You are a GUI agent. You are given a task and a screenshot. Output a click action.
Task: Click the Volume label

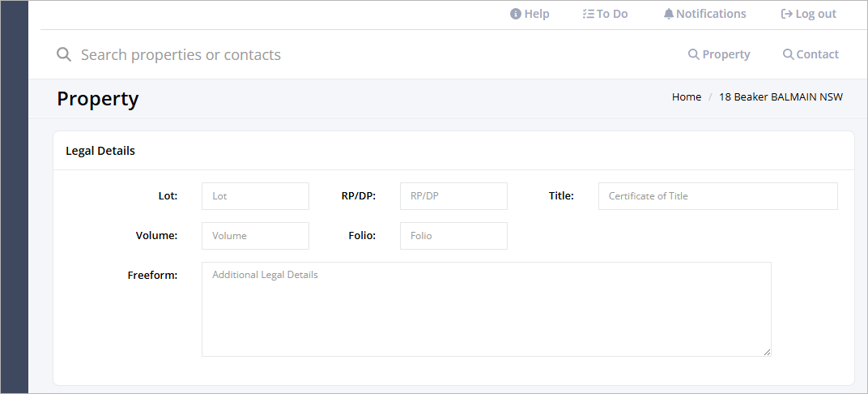(x=156, y=236)
